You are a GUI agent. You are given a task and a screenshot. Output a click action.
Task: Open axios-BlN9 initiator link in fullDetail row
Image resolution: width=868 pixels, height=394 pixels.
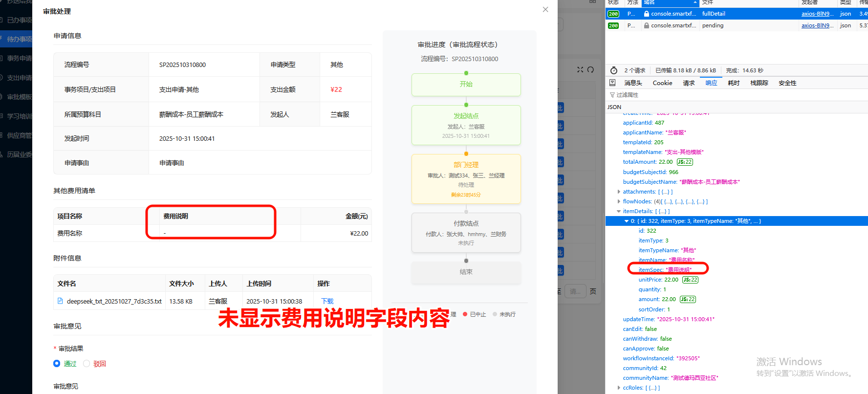817,14
